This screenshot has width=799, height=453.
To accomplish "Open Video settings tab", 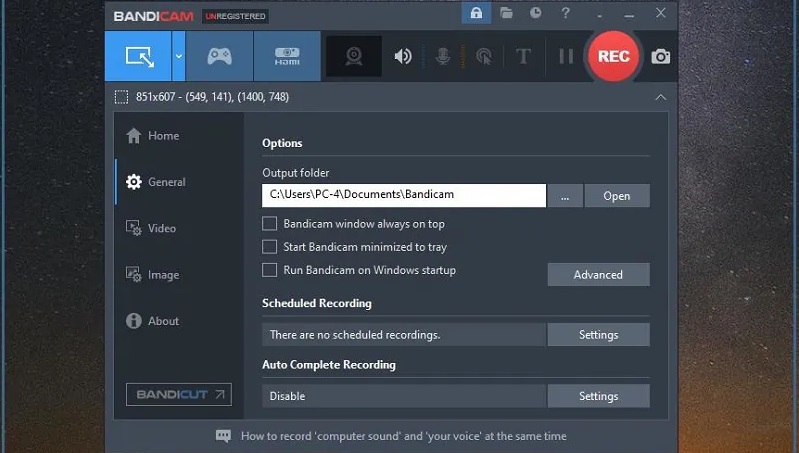I will pyautogui.click(x=151, y=228).
